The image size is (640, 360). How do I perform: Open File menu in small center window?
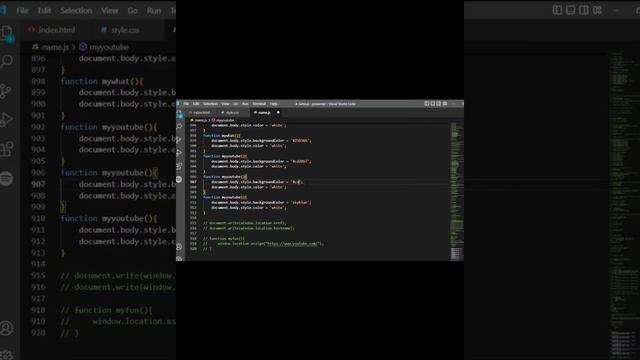click(186, 104)
